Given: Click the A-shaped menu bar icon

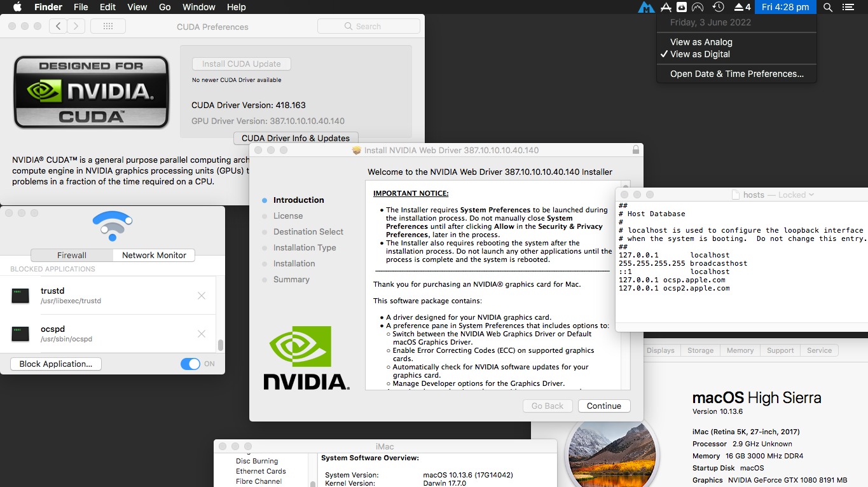Looking at the screenshot, I should click(666, 7).
